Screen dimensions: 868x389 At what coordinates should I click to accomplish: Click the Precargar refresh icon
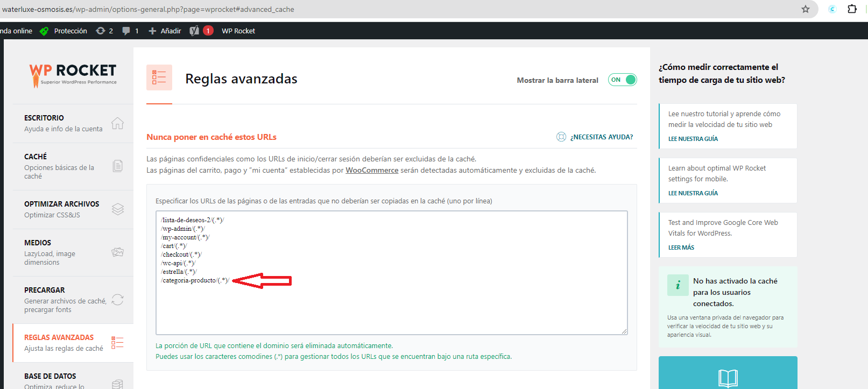click(x=118, y=300)
